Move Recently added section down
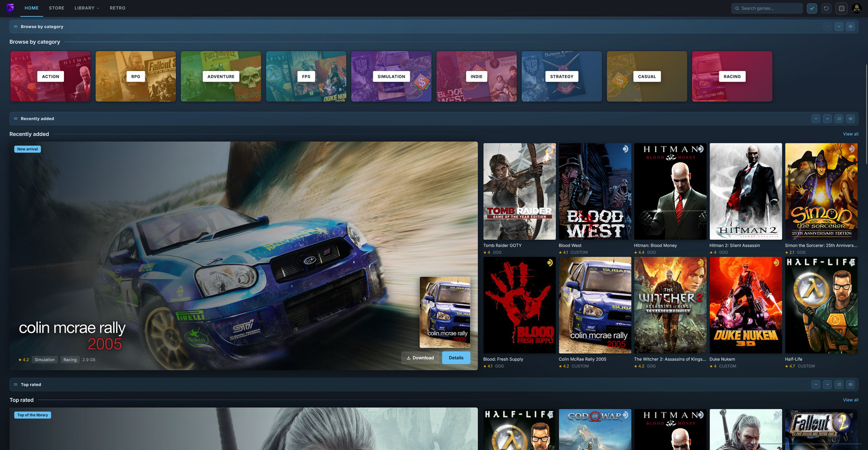This screenshot has width=868, height=450. pyautogui.click(x=827, y=119)
